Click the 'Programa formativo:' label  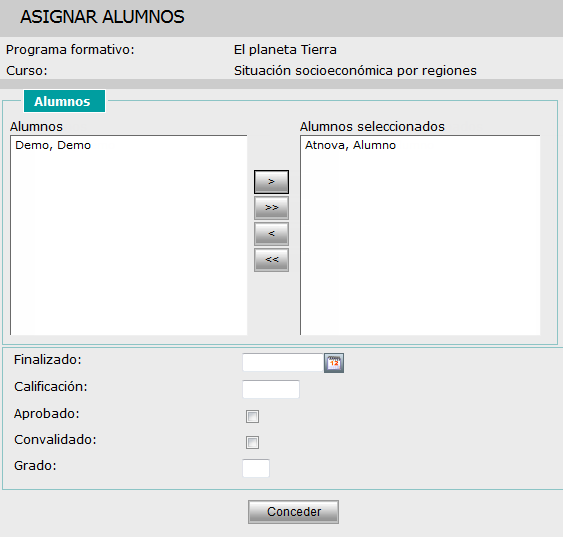point(70,50)
